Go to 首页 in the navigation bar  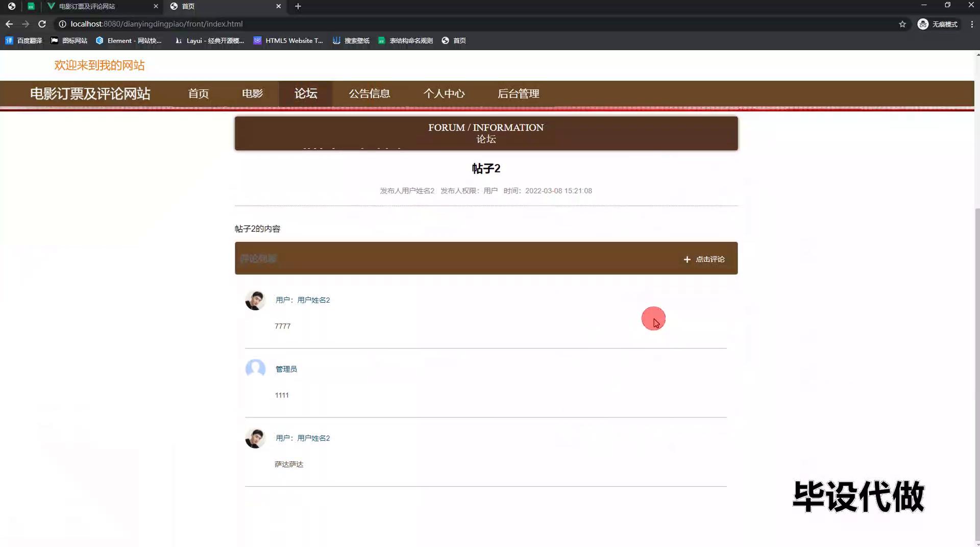(198, 93)
